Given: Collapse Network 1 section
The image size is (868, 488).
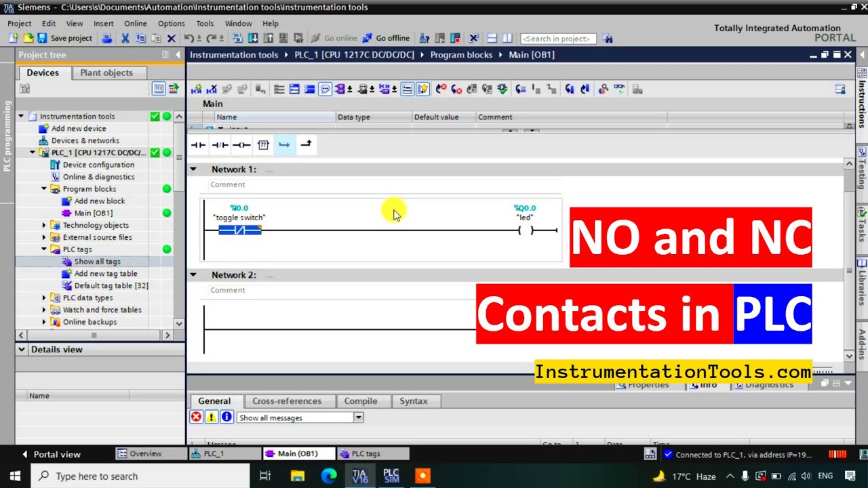Looking at the screenshot, I should (193, 169).
